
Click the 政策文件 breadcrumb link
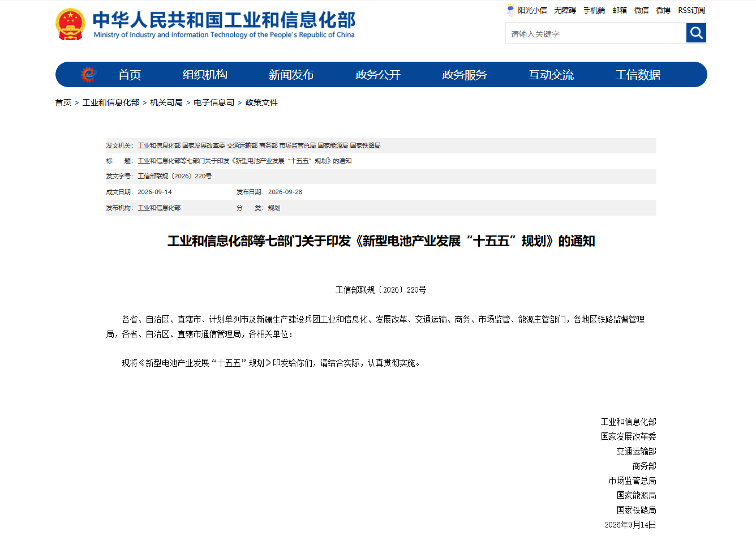[x=261, y=102]
